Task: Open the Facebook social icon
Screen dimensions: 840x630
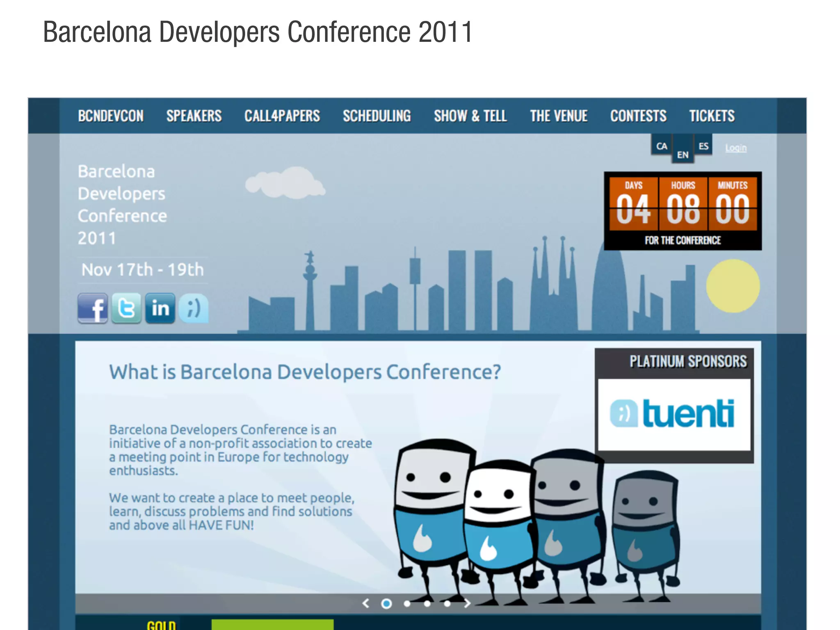Action: coord(93,308)
